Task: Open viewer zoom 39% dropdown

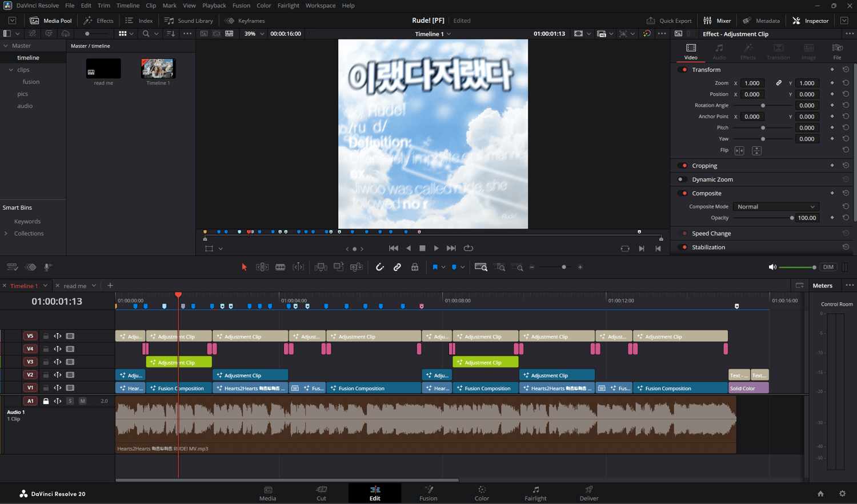Action: click(x=254, y=34)
